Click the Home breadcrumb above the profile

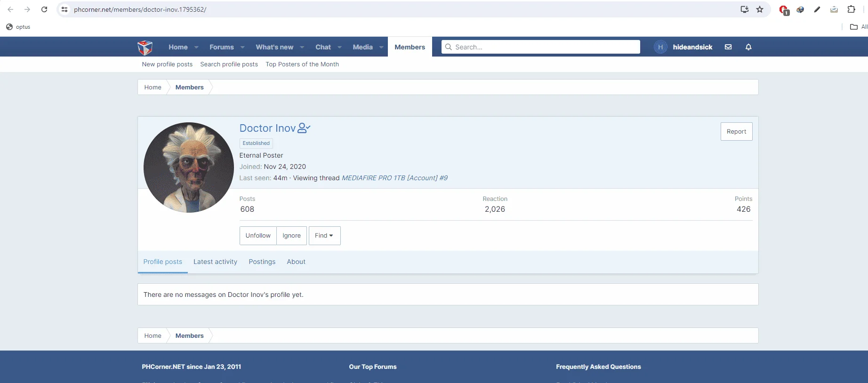click(153, 88)
